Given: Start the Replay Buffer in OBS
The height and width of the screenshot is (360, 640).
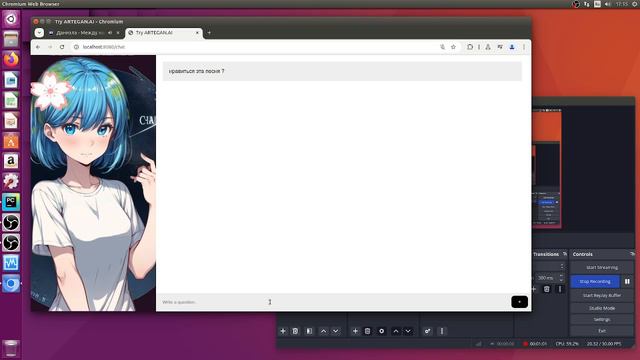Looking at the screenshot, I should [602, 295].
